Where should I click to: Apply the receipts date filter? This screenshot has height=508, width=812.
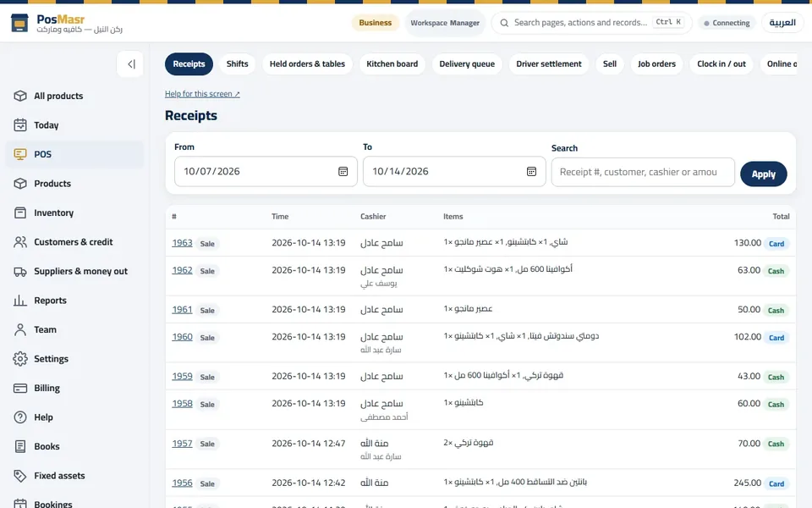[763, 174]
